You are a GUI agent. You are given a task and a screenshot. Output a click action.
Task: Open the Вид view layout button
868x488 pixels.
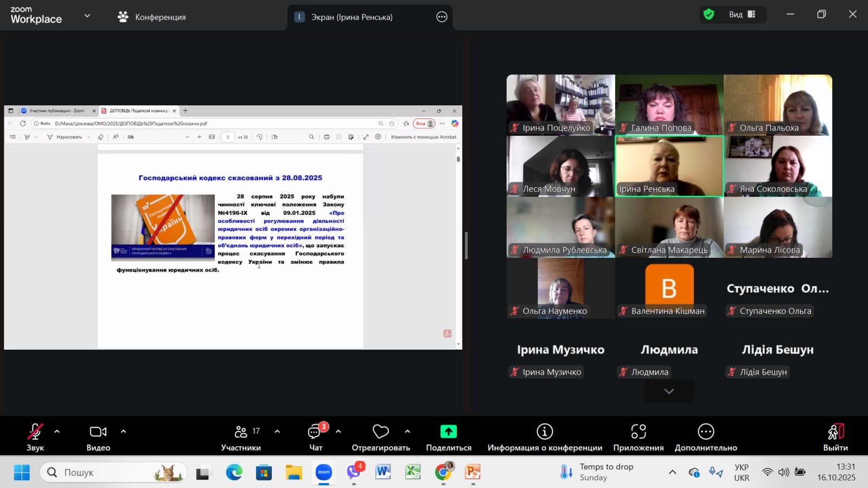click(742, 15)
